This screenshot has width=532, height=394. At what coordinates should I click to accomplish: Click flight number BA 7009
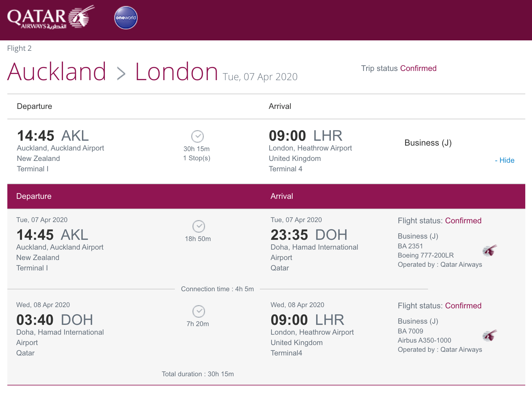pyautogui.click(x=410, y=331)
